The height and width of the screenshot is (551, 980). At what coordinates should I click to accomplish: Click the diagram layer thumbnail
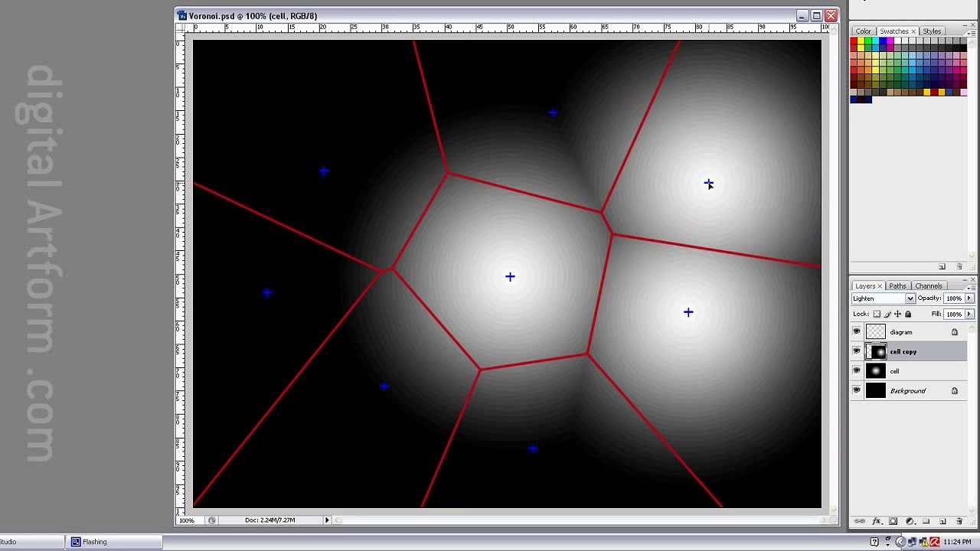point(876,332)
